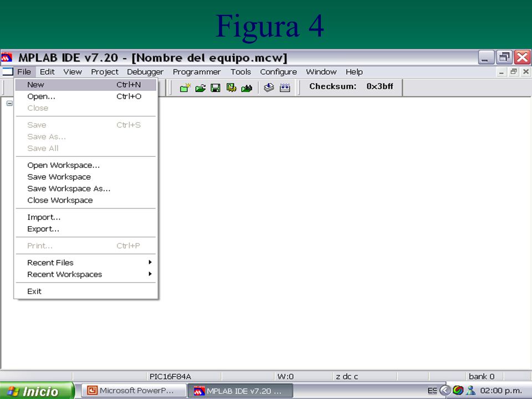Image resolution: width=532 pixels, height=399 pixels.
Task: Click the Build All icon
Action: (x=285, y=88)
